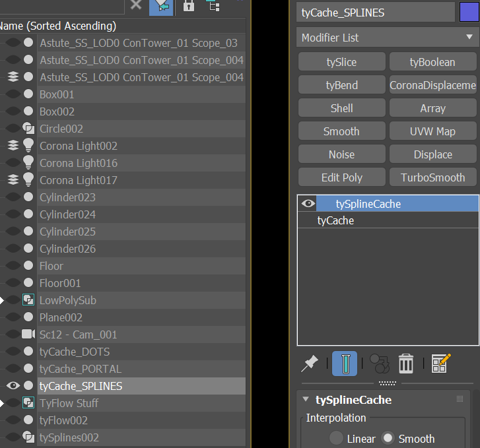Click layer stack icon beside Corona Light002
This screenshot has width=480, height=448.
point(13,145)
